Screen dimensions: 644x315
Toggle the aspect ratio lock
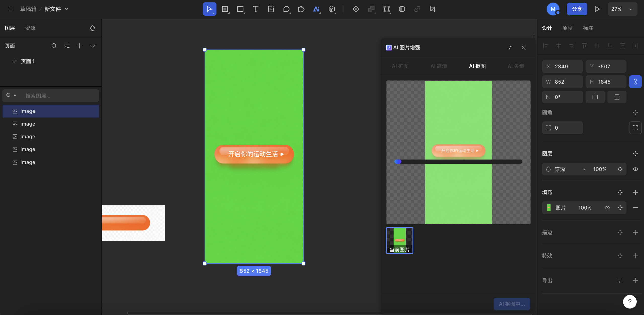pos(635,82)
